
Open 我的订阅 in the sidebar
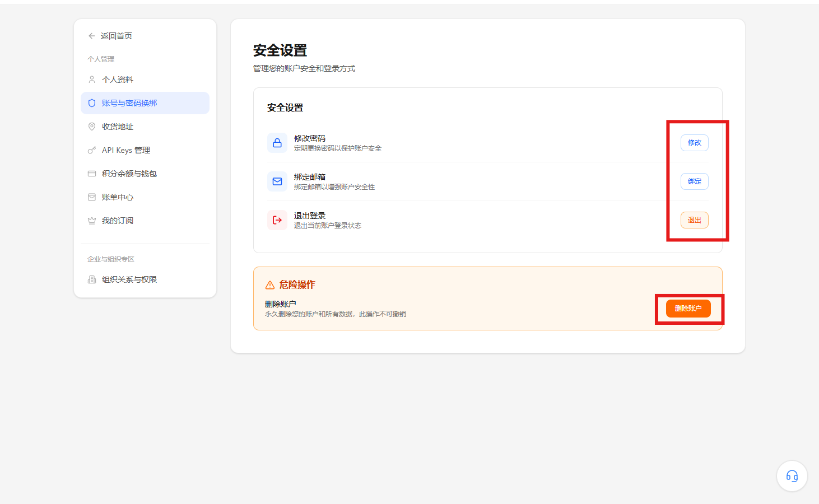145,221
